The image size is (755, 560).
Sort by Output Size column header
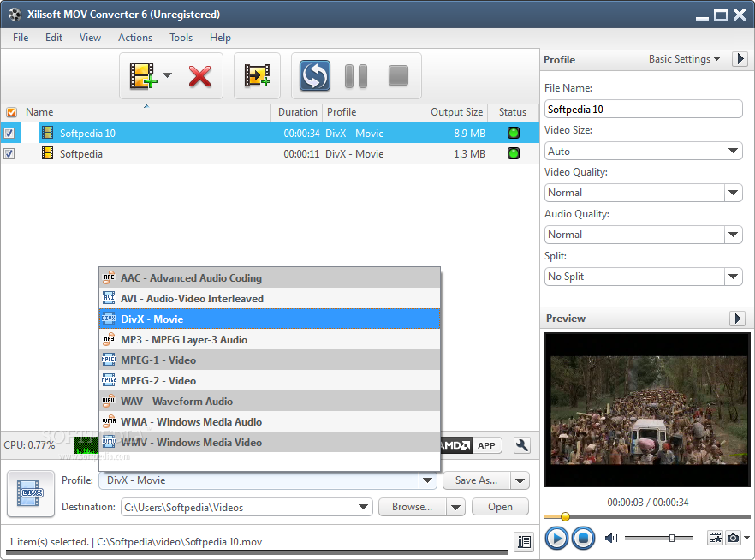(x=456, y=112)
